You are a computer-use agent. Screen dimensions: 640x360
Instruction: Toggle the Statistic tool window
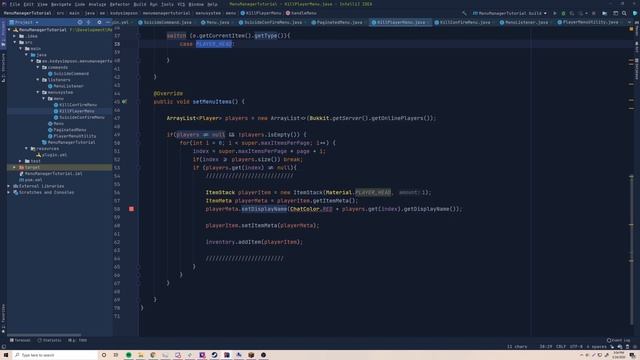point(49,340)
